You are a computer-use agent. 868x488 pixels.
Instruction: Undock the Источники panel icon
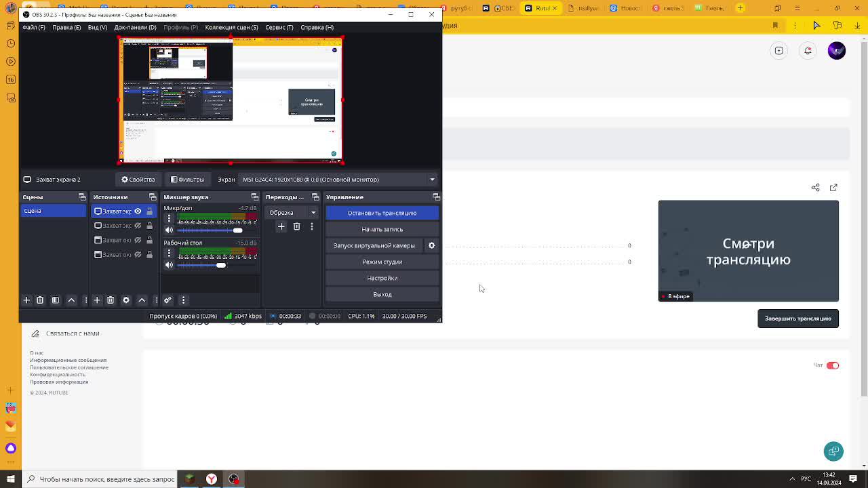[x=153, y=197]
